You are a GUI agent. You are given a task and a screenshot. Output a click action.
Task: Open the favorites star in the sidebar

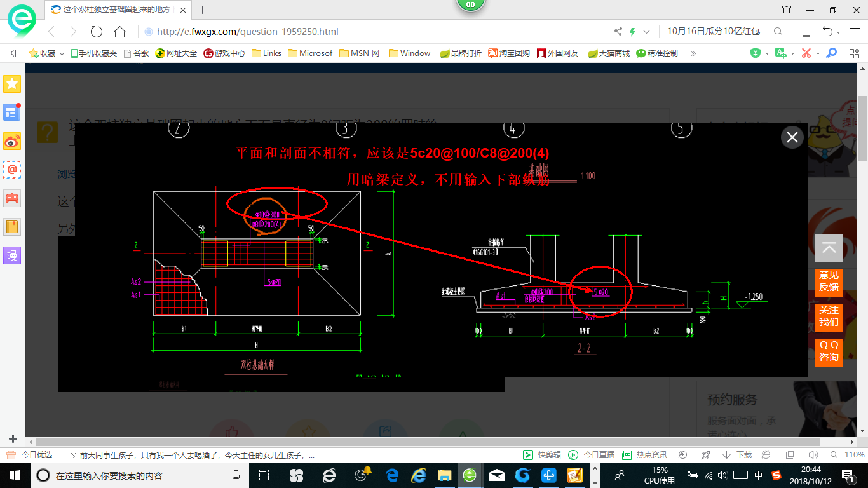(x=13, y=83)
